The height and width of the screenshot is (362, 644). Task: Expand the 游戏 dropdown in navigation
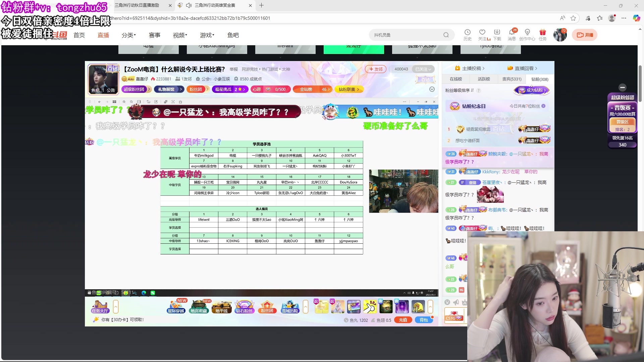(207, 35)
